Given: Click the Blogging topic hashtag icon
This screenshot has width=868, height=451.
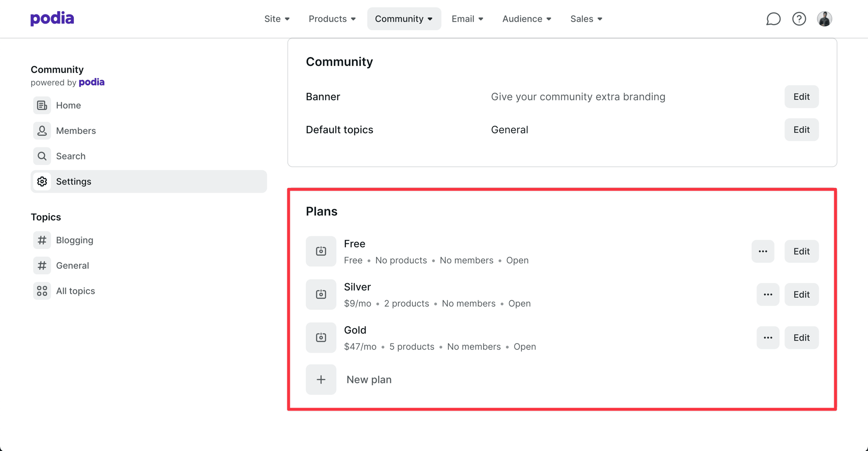Looking at the screenshot, I should 42,240.
